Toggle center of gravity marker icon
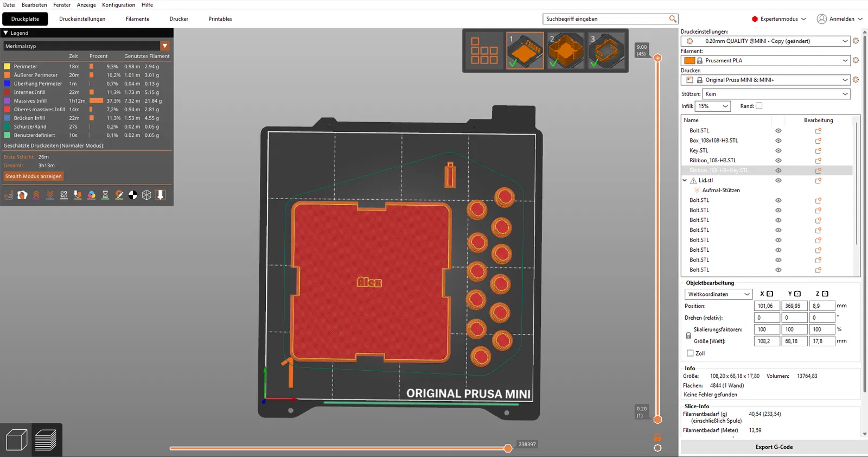This screenshot has height=457, width=868. pyautogui.click(x=133, y=195)
